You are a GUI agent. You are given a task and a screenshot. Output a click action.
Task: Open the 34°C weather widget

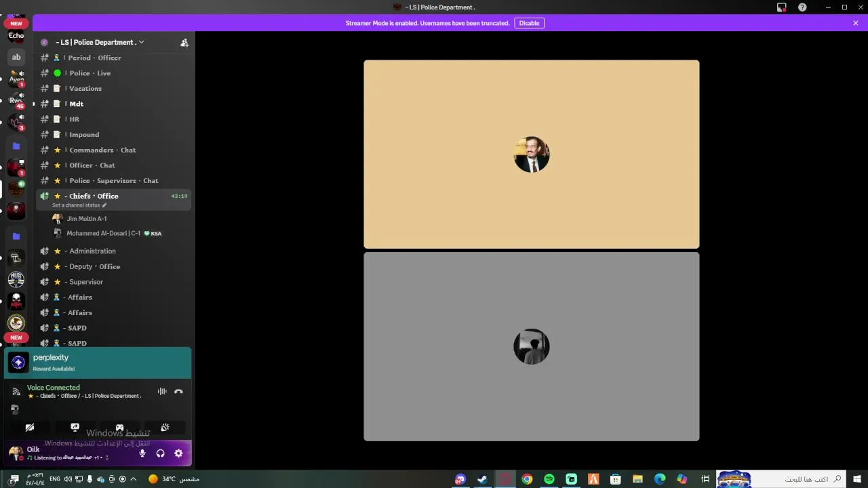coord(174,479)
